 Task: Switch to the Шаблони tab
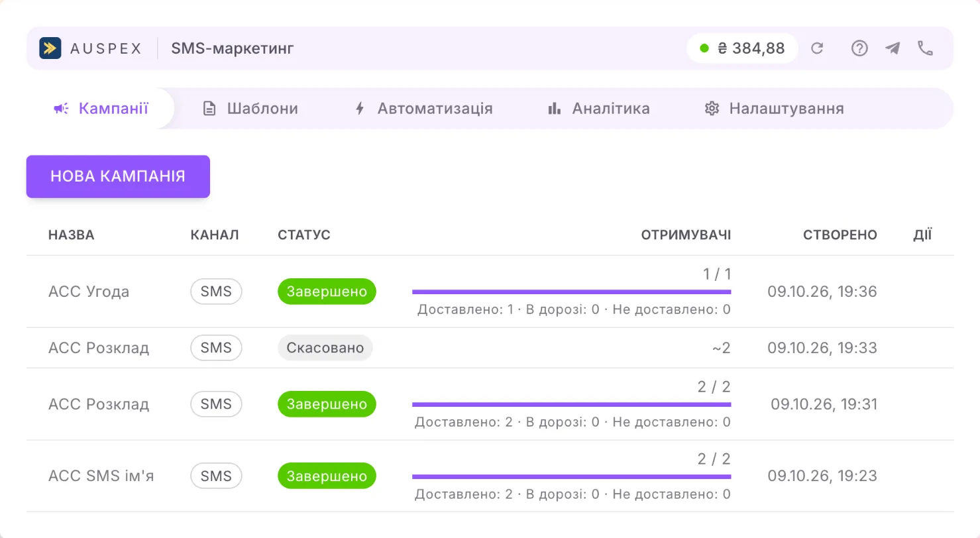click(250, 109)
